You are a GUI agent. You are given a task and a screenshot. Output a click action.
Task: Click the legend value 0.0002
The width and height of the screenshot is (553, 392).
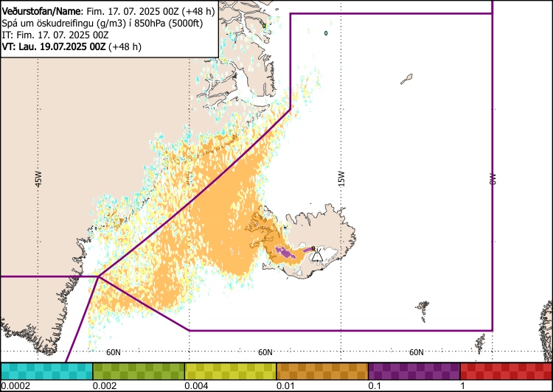pyautogui.click(x=15, y=385)
